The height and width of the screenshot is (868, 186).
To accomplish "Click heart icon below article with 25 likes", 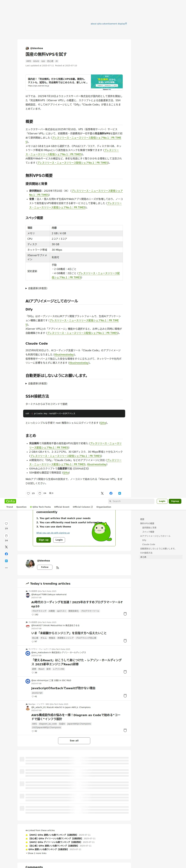I will click(28, 493).
